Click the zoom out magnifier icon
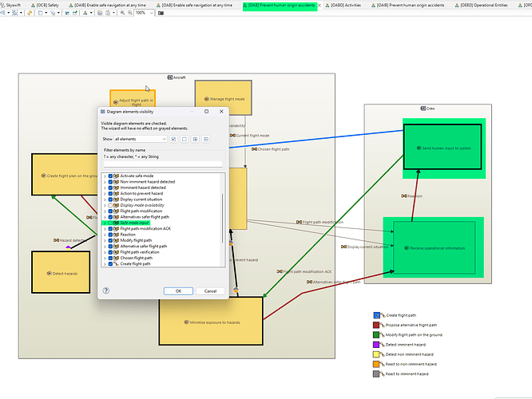This screenshot has width=532, height=399. (130, 14)
